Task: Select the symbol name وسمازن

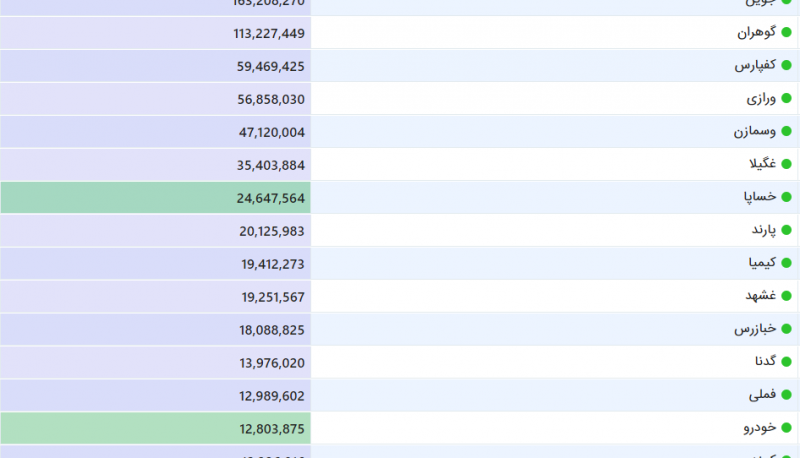Action: point(755,132)
